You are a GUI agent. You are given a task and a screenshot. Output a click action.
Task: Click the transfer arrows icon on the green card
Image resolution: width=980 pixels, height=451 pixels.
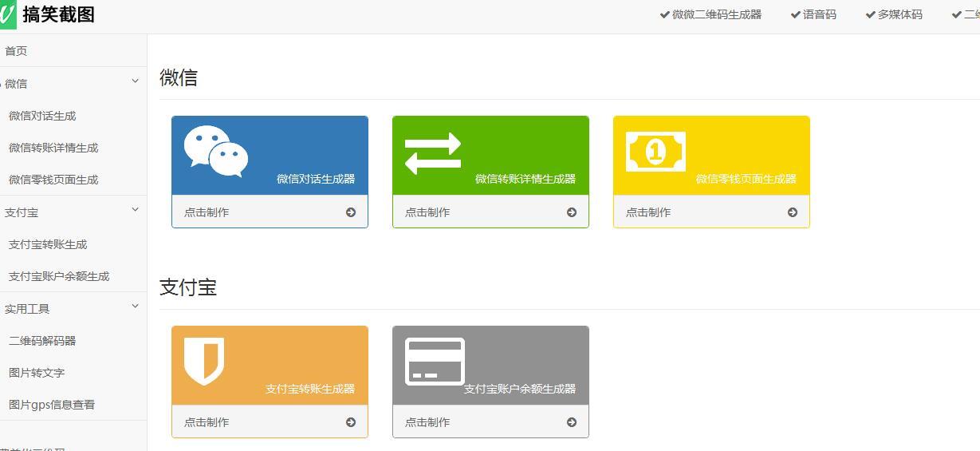[433, 153]
